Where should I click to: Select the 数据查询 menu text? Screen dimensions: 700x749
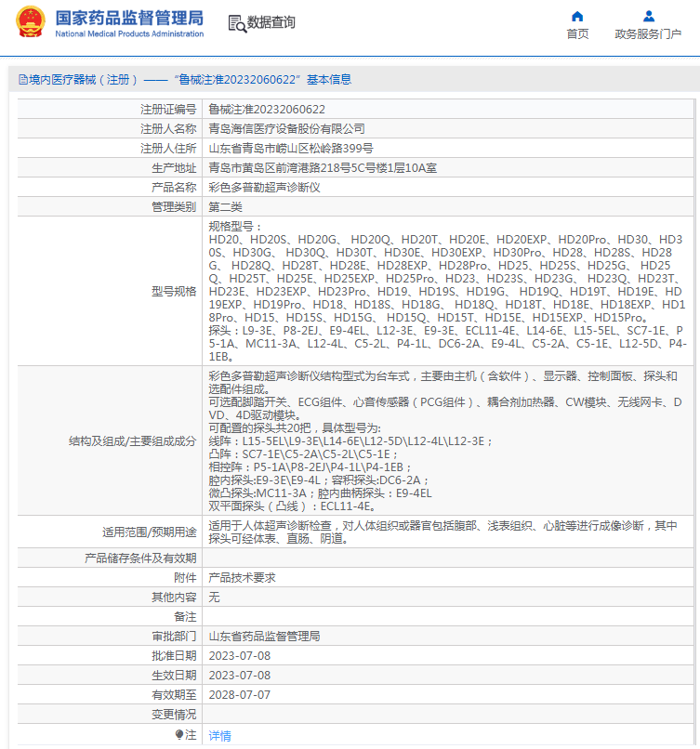(271, 22)
